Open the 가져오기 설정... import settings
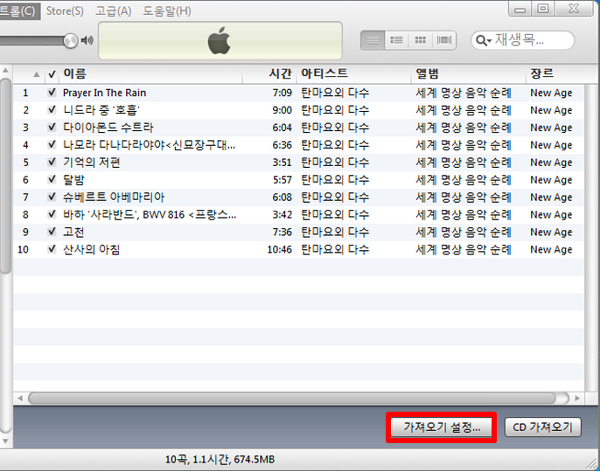 (441, 427)
